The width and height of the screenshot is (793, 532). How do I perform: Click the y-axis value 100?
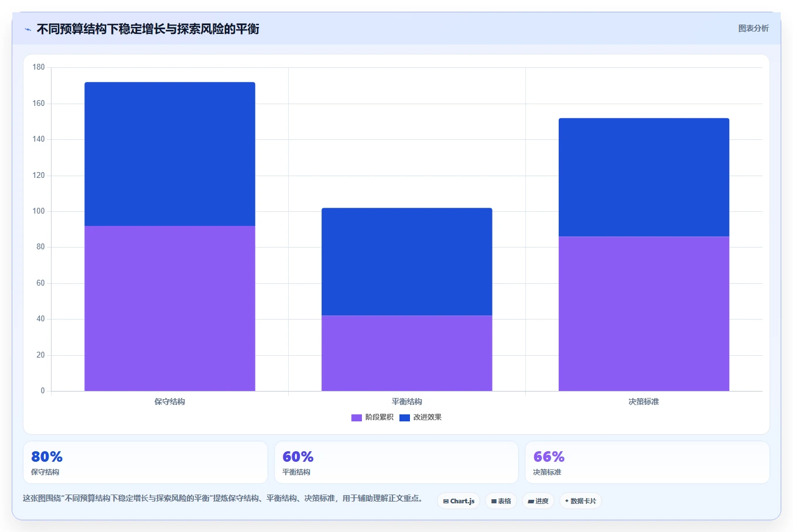coord(39,211)
